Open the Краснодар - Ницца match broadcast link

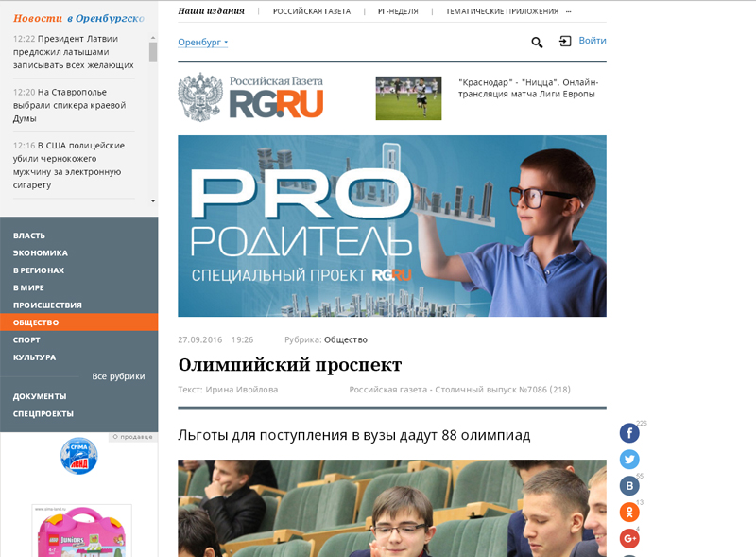pyautogui.click(x=528, y=88)
